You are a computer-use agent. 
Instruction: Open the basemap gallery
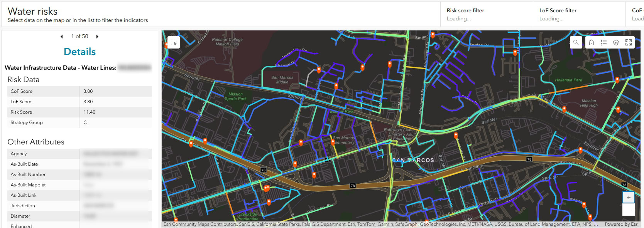[629, 42]
